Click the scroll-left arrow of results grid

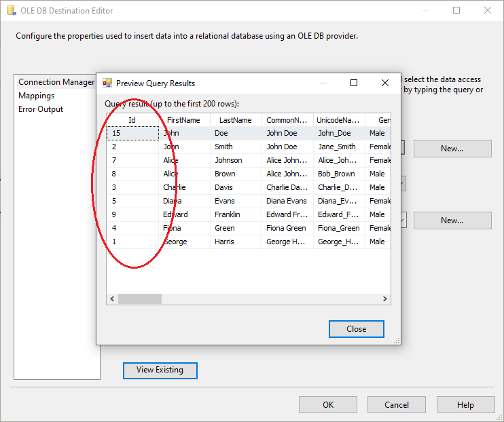coord(112,299)
